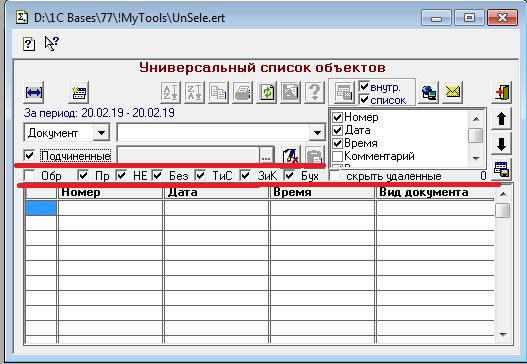527x364 pixels.
Task: Click the Дата column header
Action: coord(217,192)
